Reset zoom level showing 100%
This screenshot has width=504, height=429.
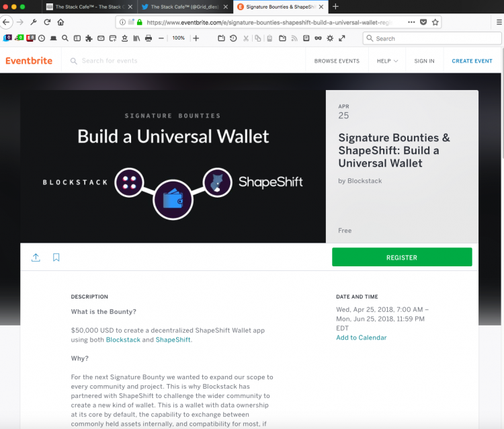click(x=178, y=38)
